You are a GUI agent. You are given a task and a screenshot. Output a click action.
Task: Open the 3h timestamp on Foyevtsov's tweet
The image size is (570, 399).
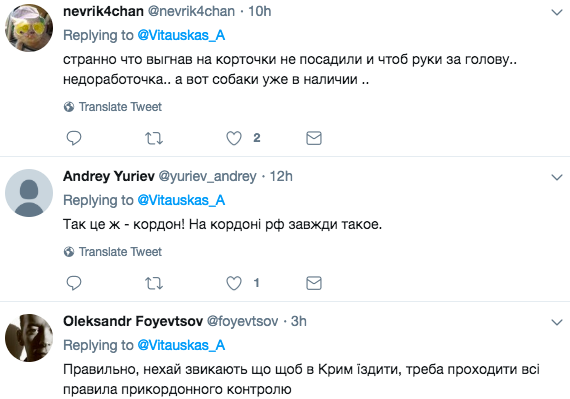298,321
